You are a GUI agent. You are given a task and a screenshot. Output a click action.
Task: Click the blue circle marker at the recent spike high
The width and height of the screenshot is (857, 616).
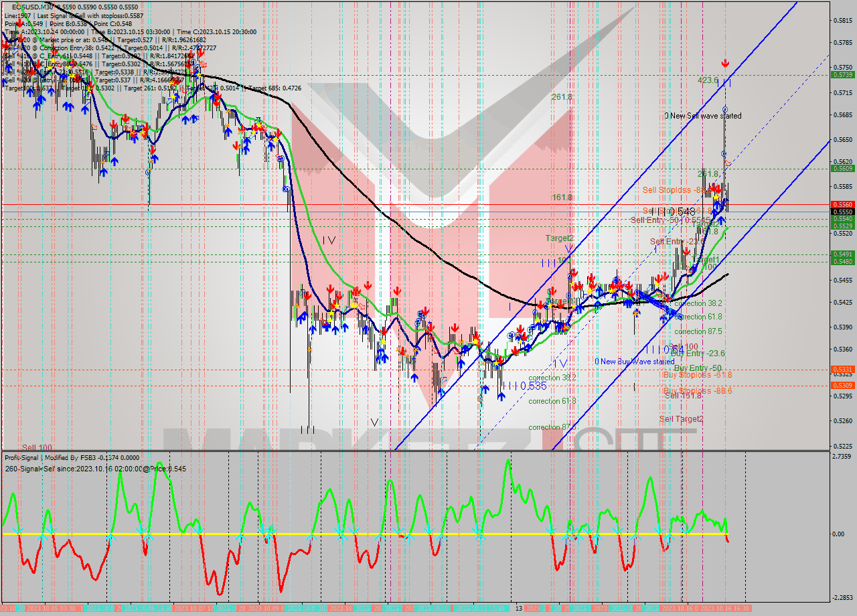(x=724, y=108)
